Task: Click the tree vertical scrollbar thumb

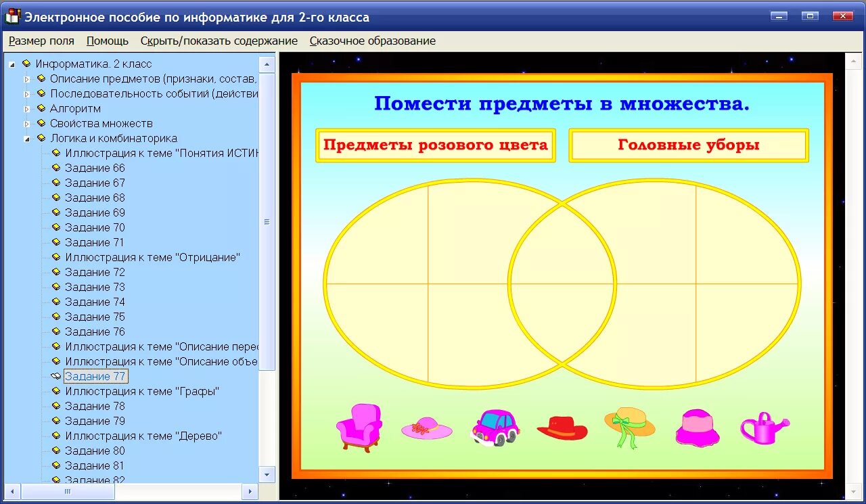Action: pyautogui.click(x=267, y=222)
